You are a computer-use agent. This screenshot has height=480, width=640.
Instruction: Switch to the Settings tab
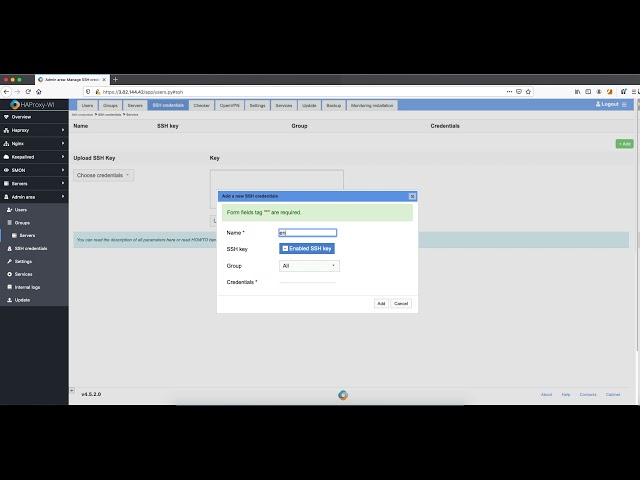(x=258, y=106)
